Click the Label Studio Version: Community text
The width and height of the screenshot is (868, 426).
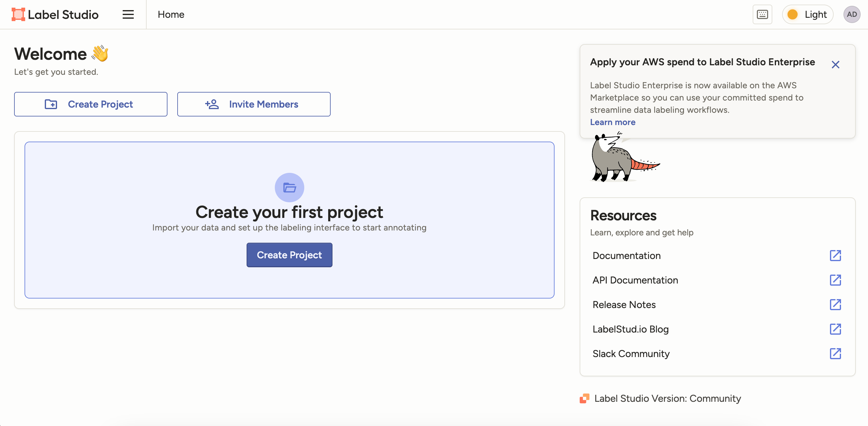tap(667, 398)
